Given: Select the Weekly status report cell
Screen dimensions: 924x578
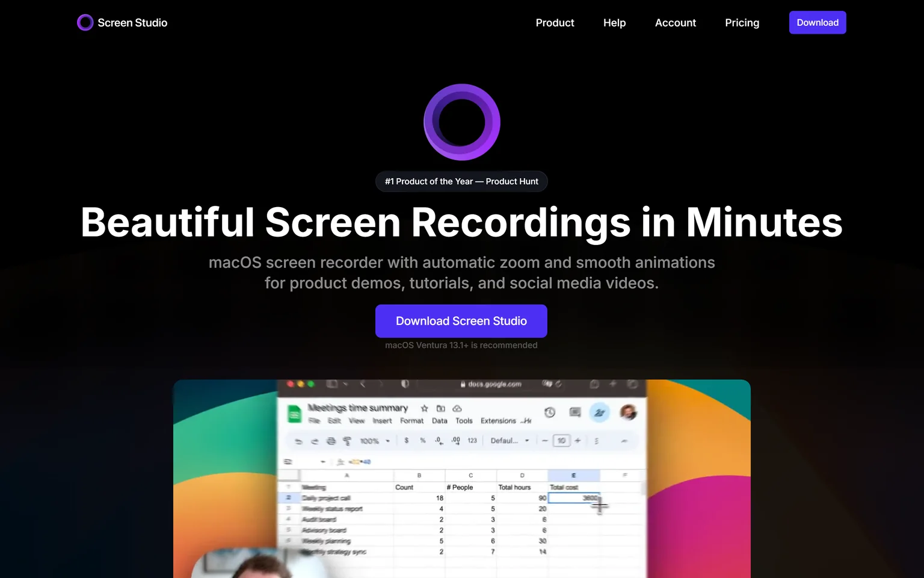Looking at the screenshot, I should [346, 509].
